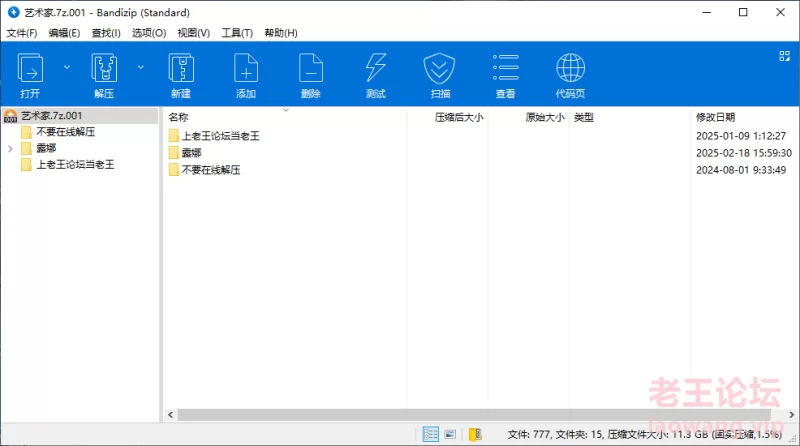Viewport: 800px width, 446px height.
Task: Select 不要在线解压 row in file list
Action: (x=211, y=170)
